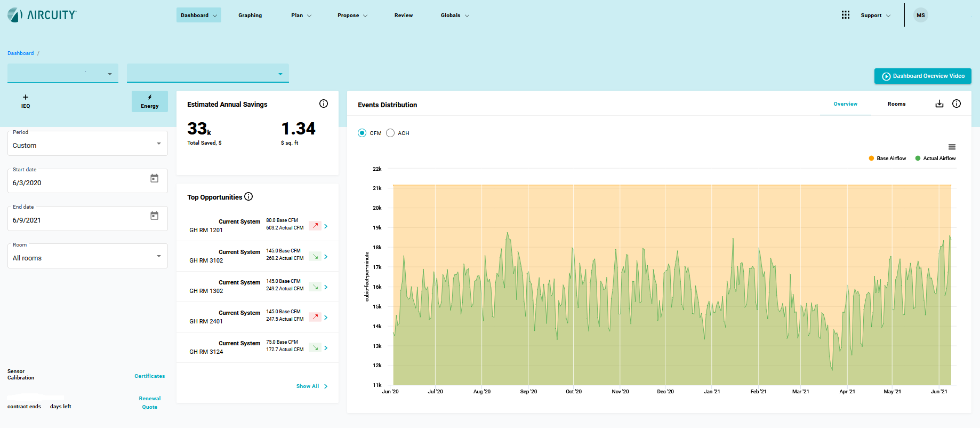980x428 pixels.
Task: Open Start date calendar picker
Action: click(x=154, y=178)
